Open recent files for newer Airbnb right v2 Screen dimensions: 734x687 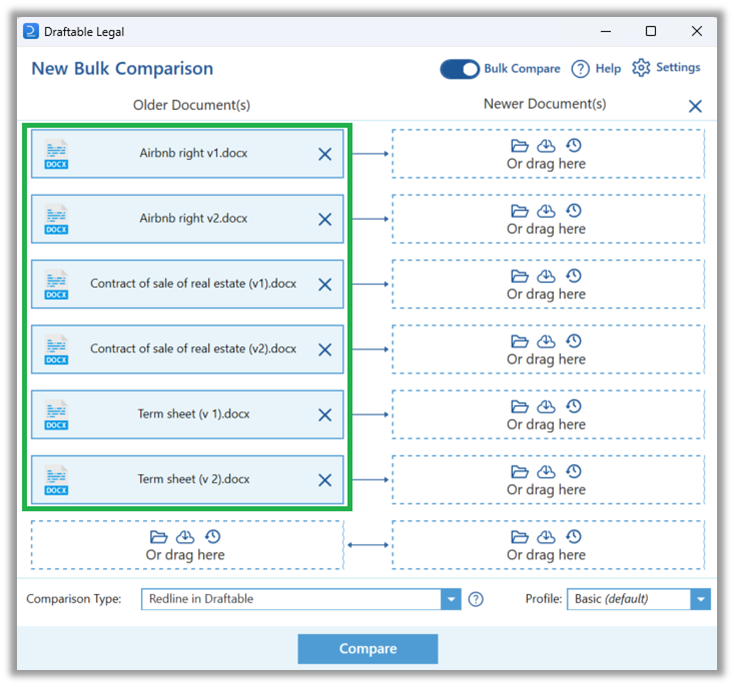573,211
